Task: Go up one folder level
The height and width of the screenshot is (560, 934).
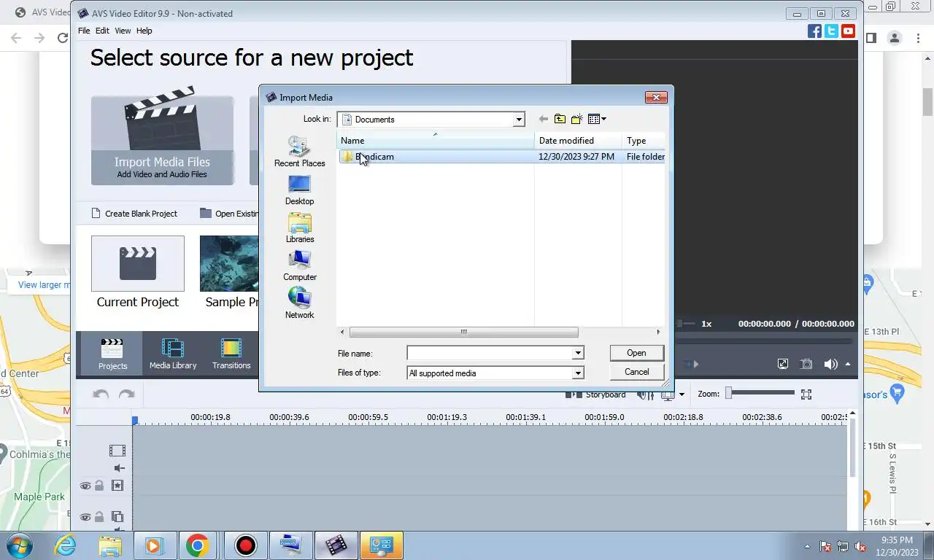Action: coord(560,119)
